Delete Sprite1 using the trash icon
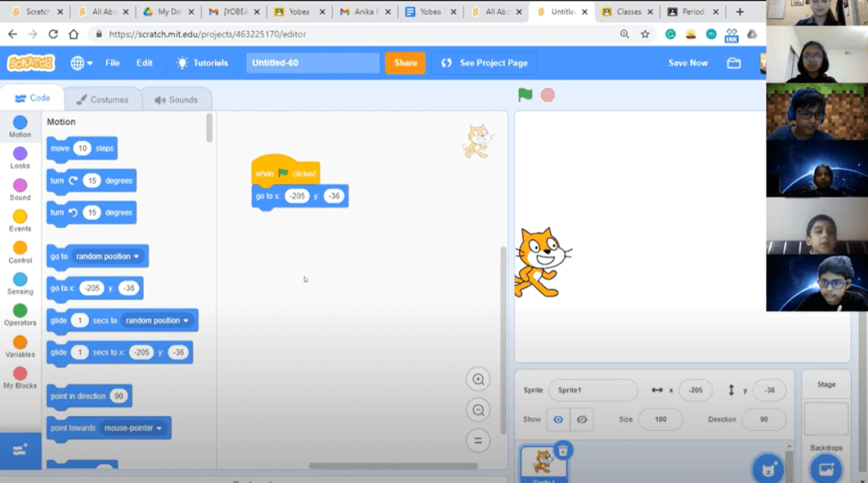 564,450
